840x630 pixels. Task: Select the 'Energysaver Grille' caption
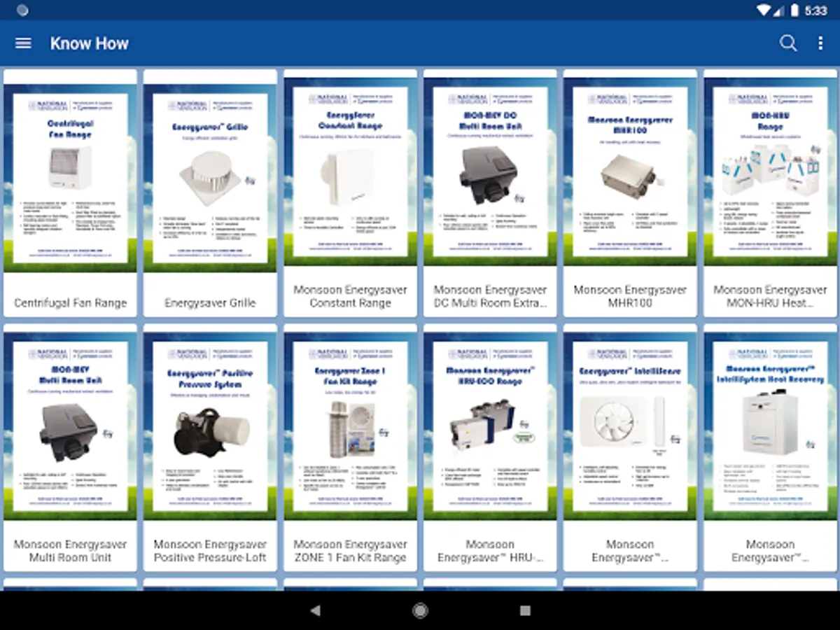click(210, 303)
